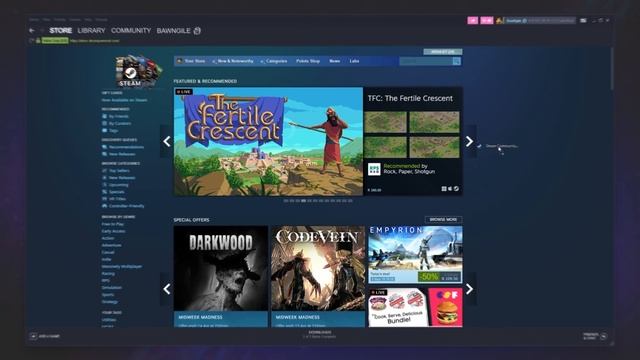Click the green secure-site label in URL bar

(55, 40)
